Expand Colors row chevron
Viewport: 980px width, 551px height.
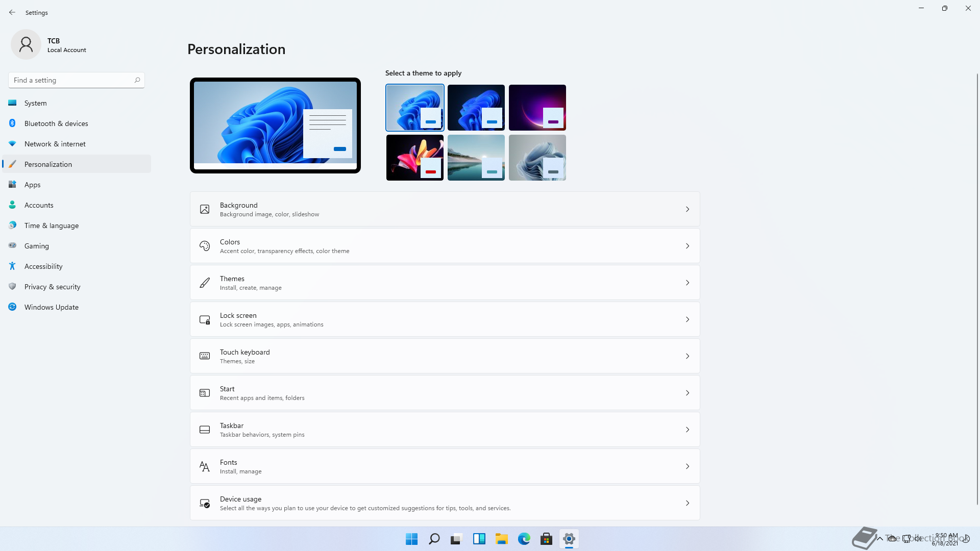(x=688, y=246)
